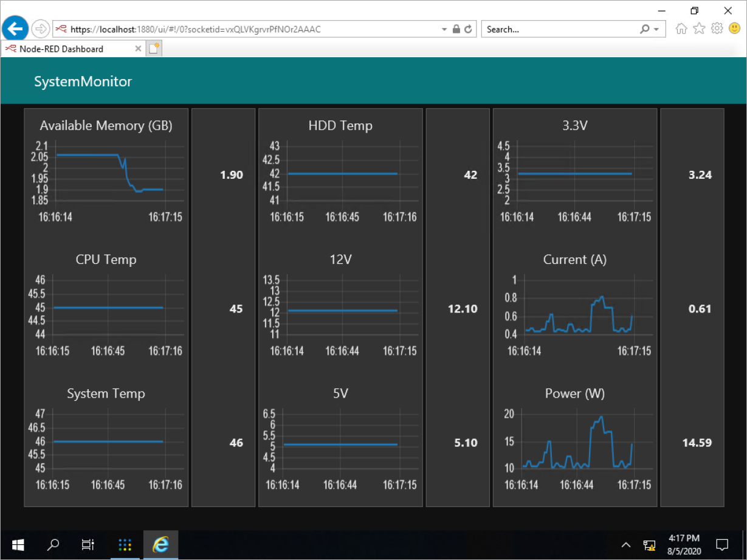The width and height of the screenshot is (747, 560).
Task: Click the search magnifier icon in search box
Action: point(645,29)
